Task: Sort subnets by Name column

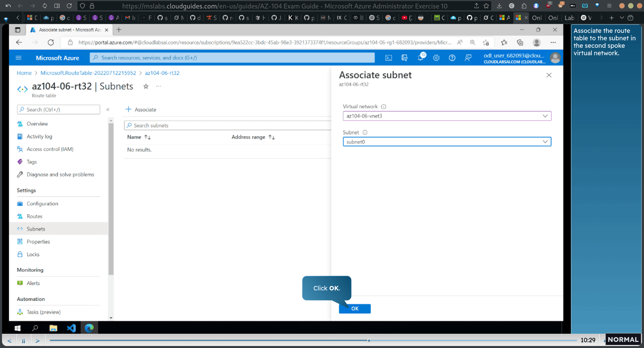Action: 139,137
